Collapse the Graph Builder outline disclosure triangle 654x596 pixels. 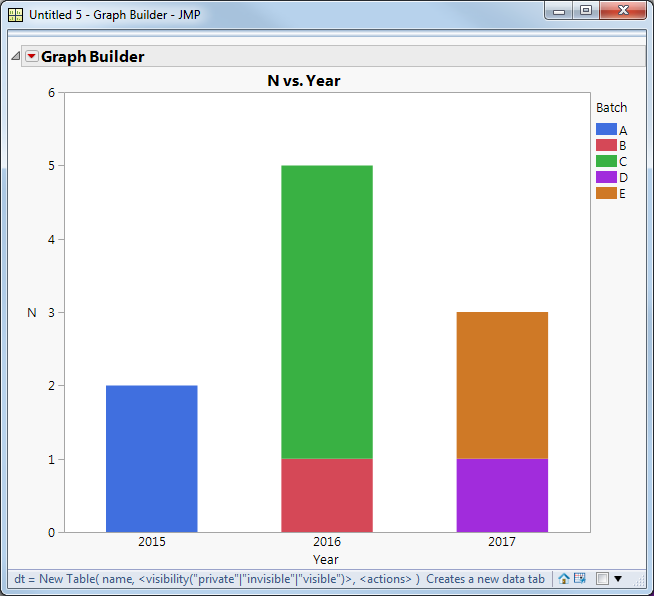coord(15,56)
